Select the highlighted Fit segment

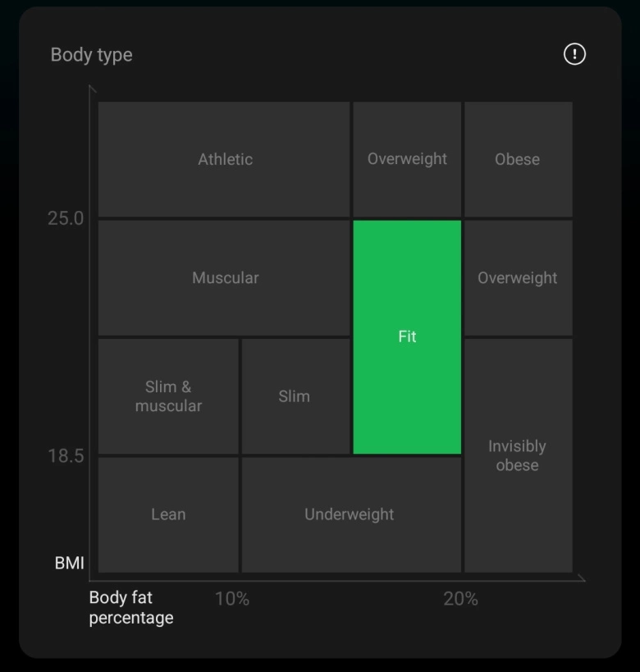pos(407,336)
